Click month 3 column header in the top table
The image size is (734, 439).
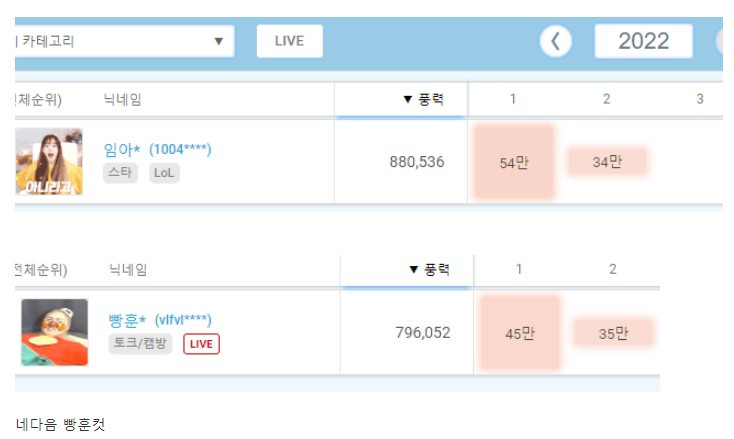(700, 99)
